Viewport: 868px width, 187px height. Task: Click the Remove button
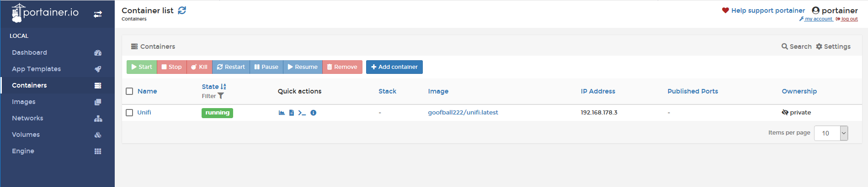(x=342, y=67)
